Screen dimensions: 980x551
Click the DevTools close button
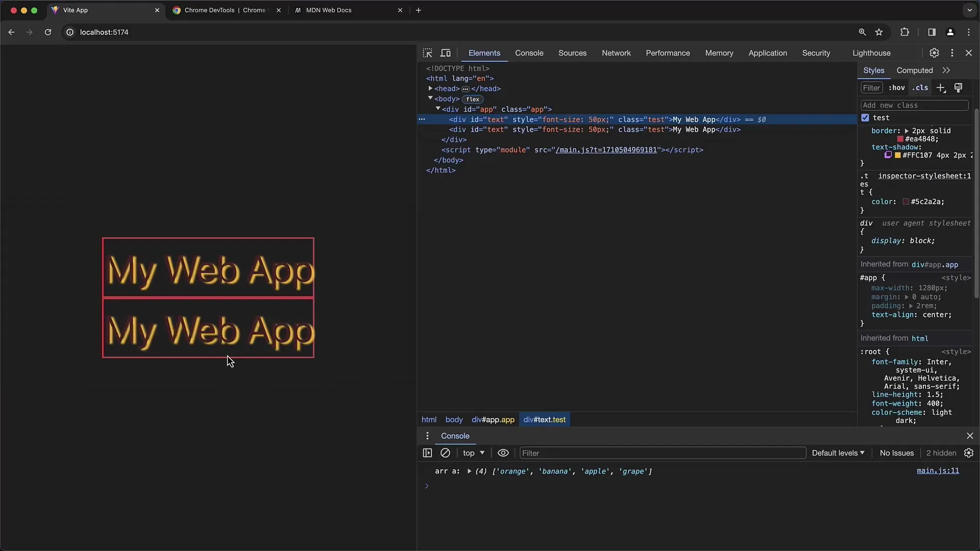(x=969, y=53)
